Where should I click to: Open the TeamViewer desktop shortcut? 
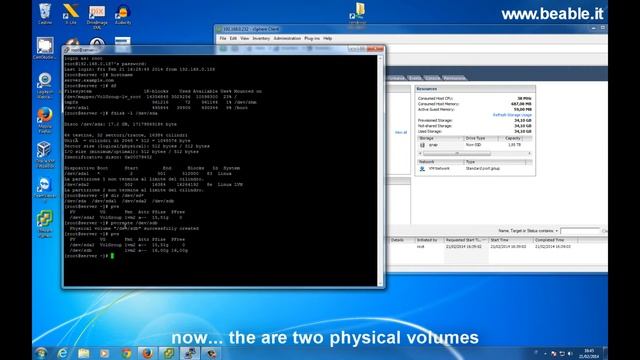(x=45, y=189)
